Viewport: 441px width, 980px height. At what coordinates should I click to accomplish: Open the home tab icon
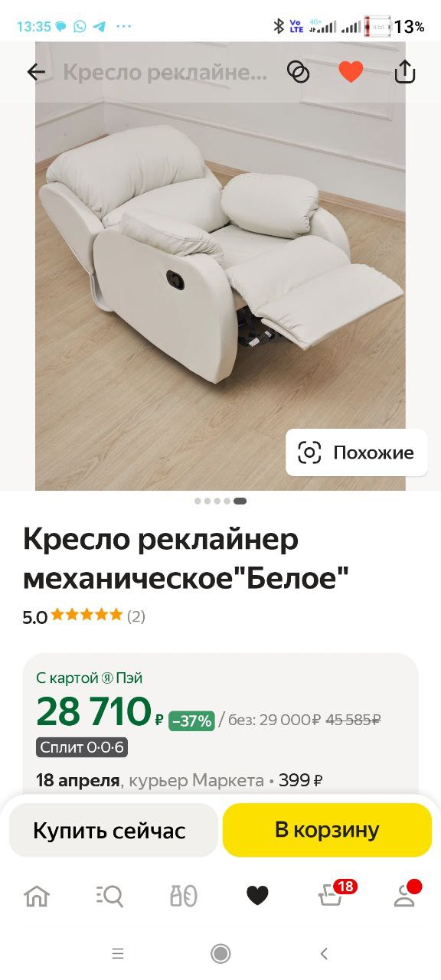point(37,895)
